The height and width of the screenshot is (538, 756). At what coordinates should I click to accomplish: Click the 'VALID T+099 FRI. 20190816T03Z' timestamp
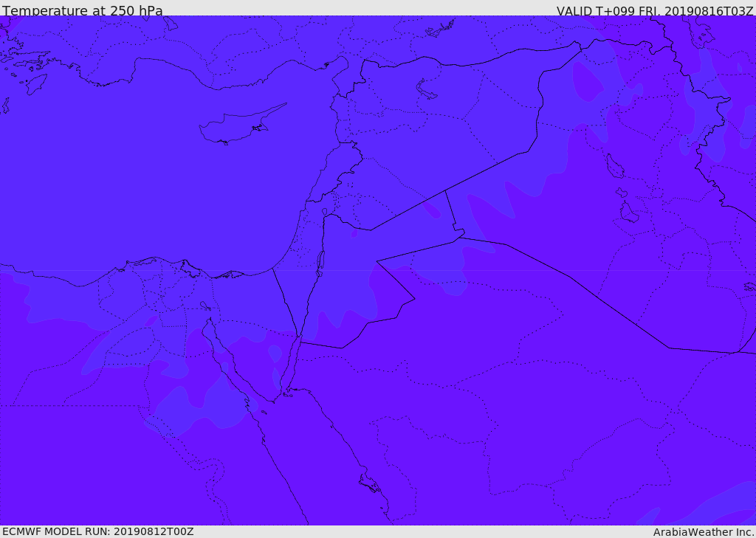click(x=655, y=10)
